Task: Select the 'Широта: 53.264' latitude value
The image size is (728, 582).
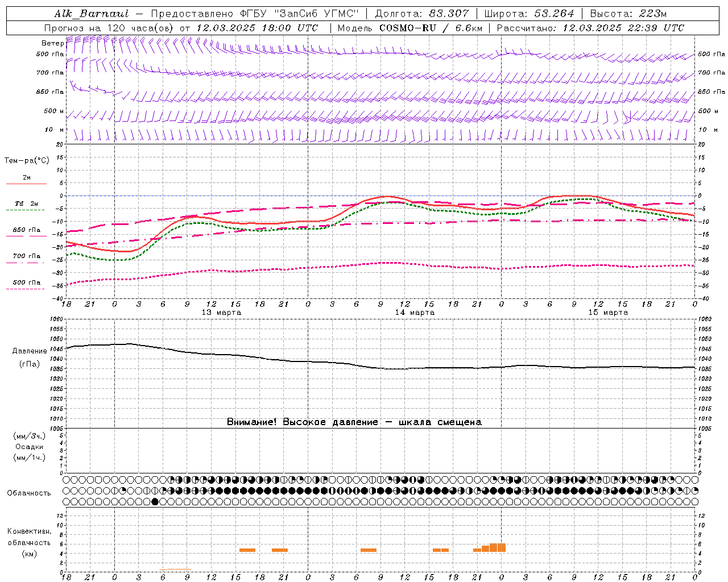Action: 529,14
